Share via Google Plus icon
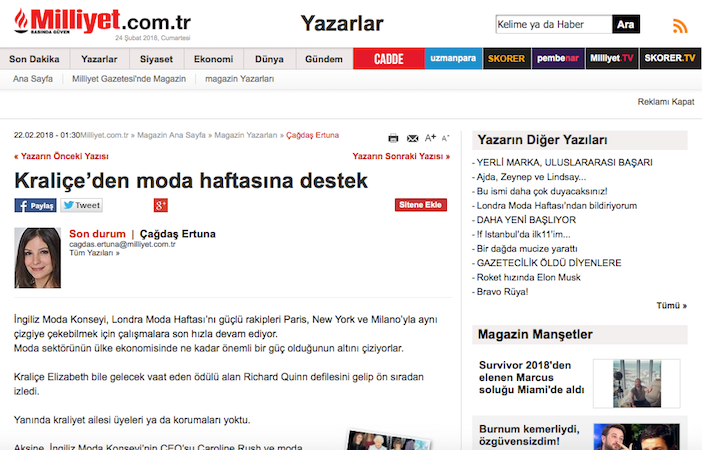Screen dimensions: 702x450 (x=161, y=205)
